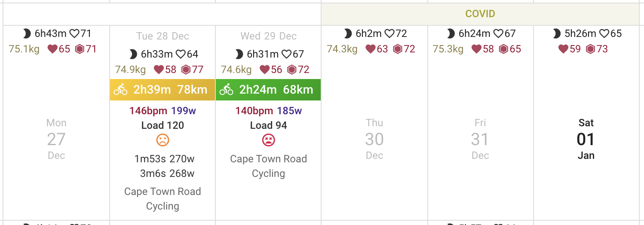Click the sleep moon icon on Monday 27

[x=27, y=33]
